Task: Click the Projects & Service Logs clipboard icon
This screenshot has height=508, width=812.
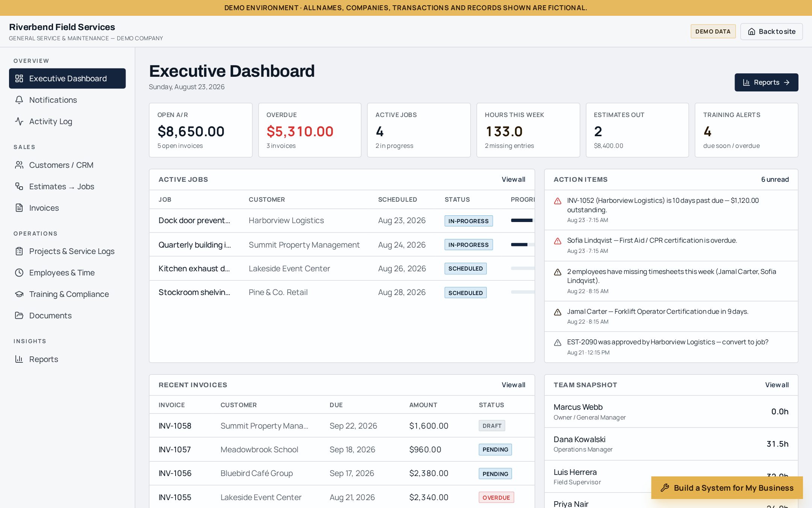Action: coord(19,251)
